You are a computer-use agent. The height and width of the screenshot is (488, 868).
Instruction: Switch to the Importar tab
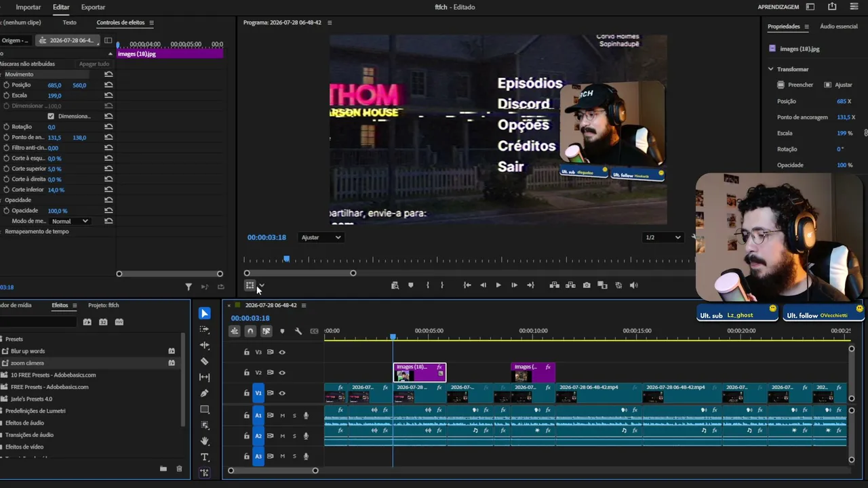[x=28, y=7]
